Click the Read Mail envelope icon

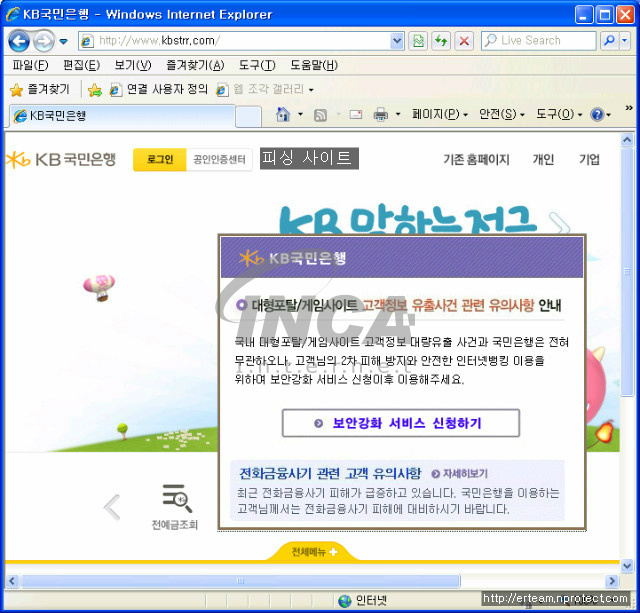(356, 115)
